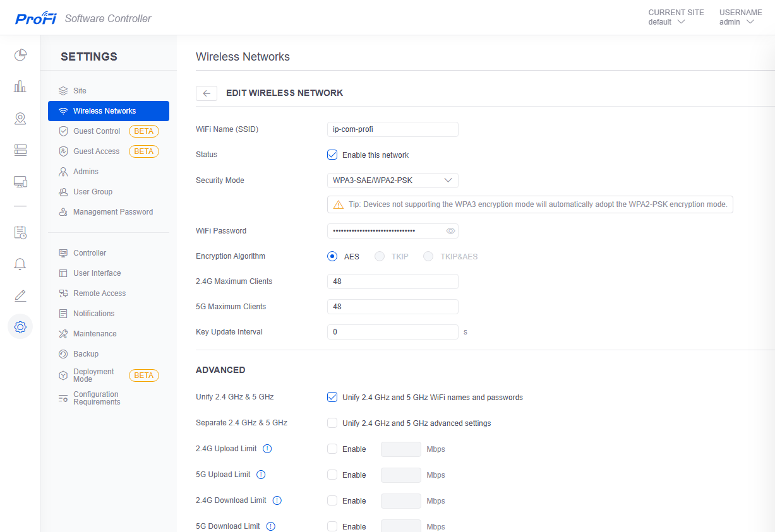Screen dimensions: 775x532
Task: Select the AES encryption radio button
Action: (x=332, y=256)
